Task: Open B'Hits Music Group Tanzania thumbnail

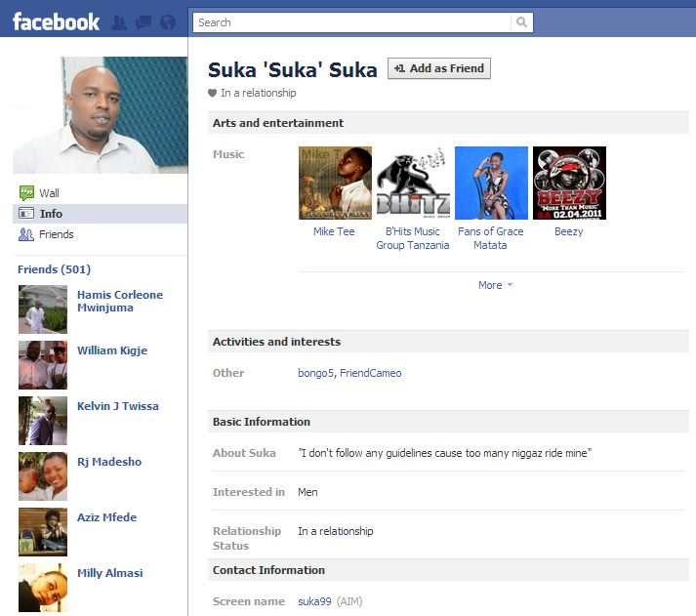Action: 413,184
